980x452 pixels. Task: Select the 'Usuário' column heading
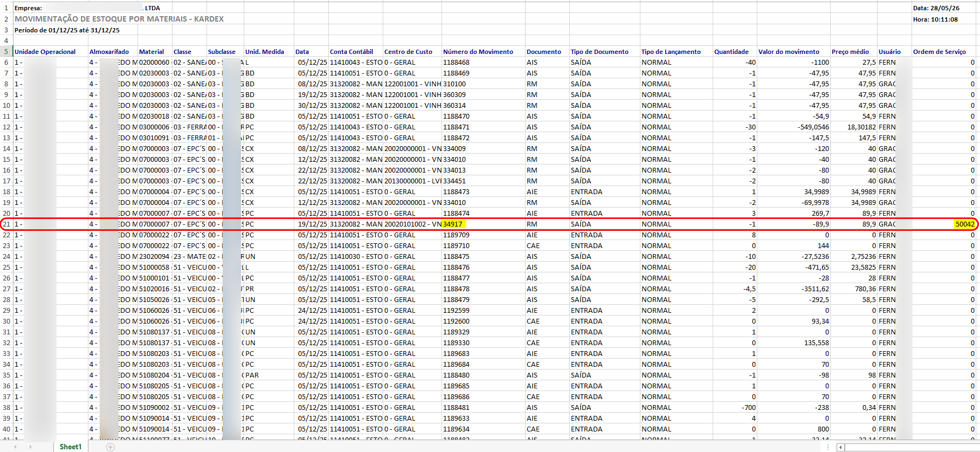(889, 52)
